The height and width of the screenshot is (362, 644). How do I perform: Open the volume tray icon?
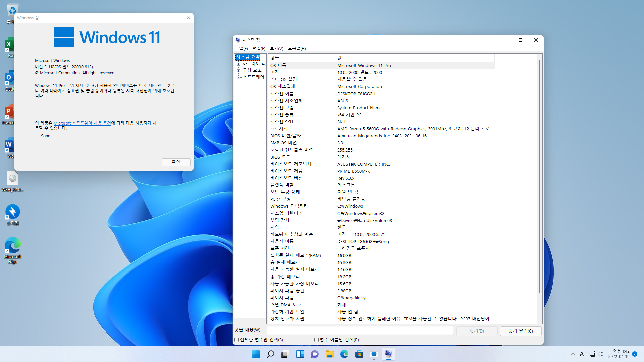click(600, 354)
